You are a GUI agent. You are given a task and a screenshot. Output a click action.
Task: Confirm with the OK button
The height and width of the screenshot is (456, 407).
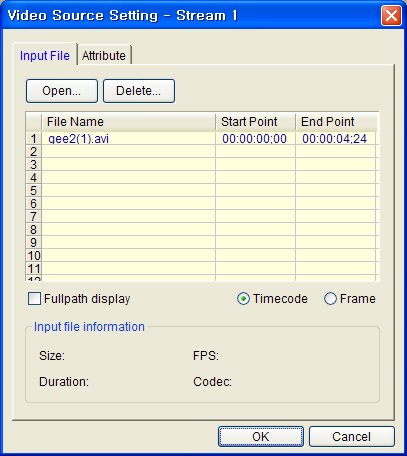pyautogui.click(x=261, y=436)
